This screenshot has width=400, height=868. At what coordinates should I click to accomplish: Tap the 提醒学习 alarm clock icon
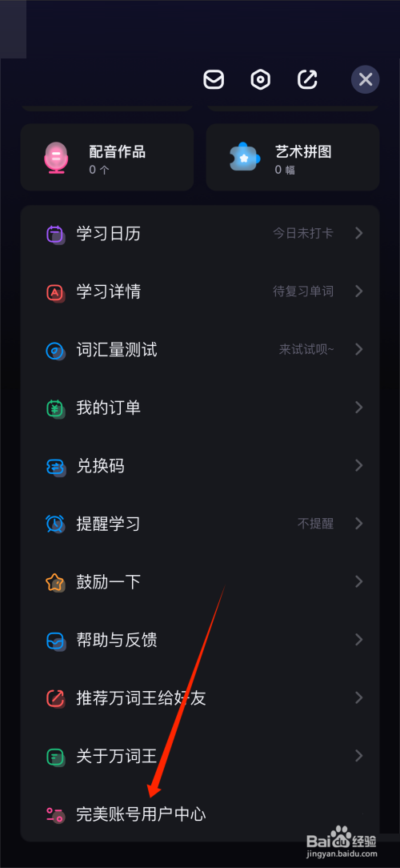55,524
